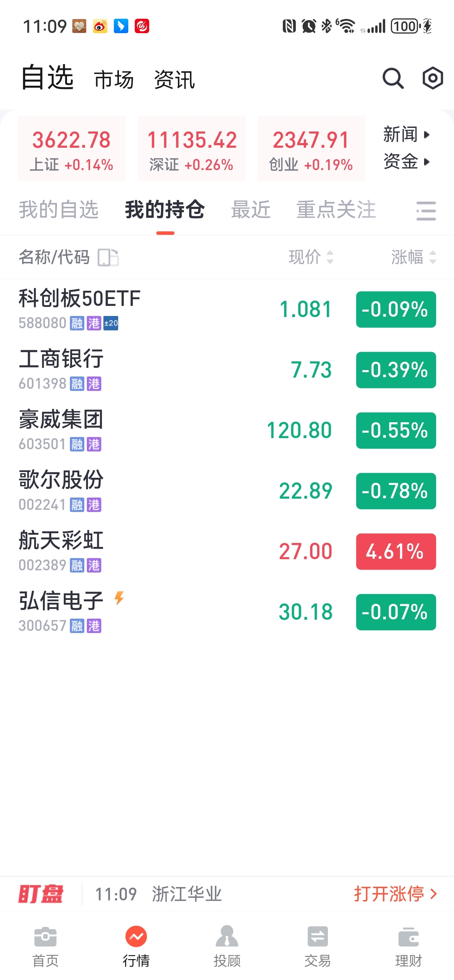
Task: Switch to 重点关注 tab
Action: (x=336, y=210)
